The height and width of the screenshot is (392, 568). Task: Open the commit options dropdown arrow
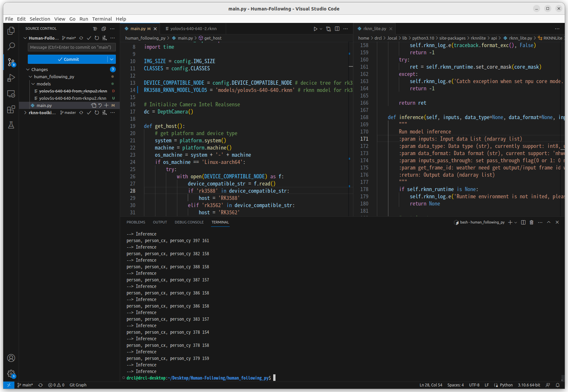coord(112,59)
